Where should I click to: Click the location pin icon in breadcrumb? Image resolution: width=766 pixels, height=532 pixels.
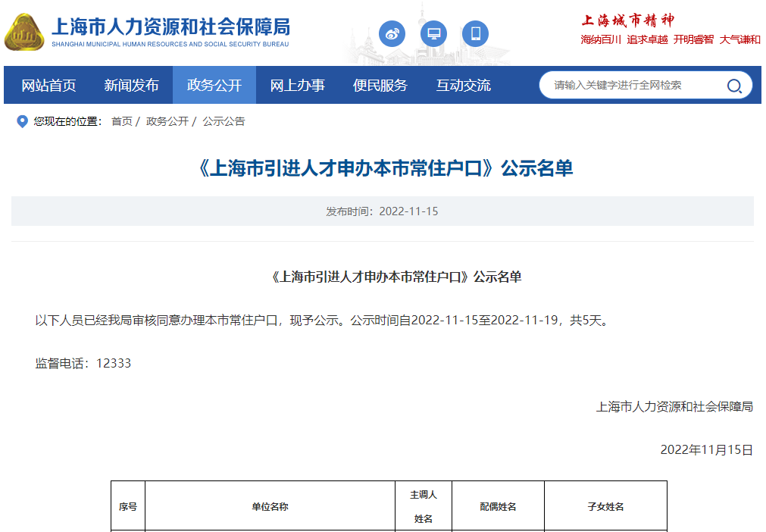tap(22, 121)
